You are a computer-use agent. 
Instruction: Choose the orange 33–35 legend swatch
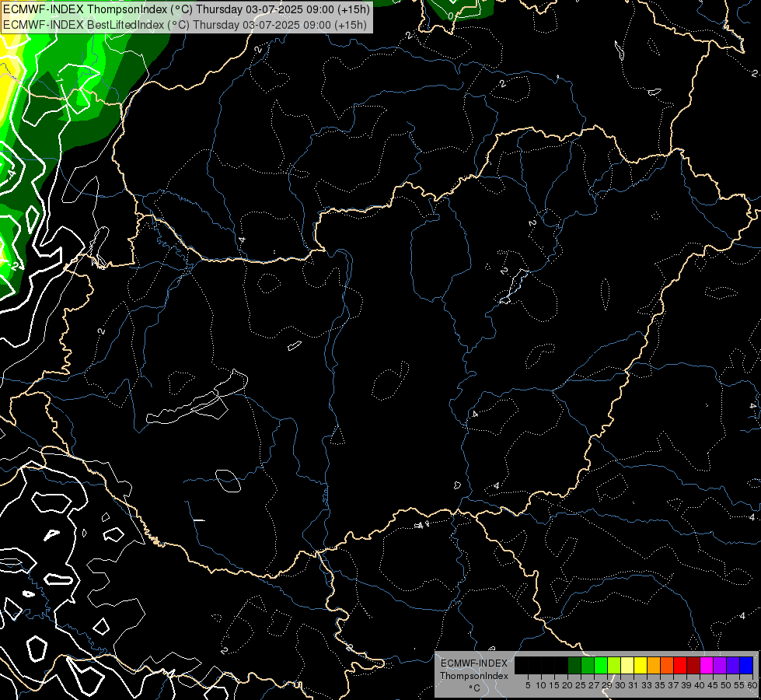(x=653, y=665)
